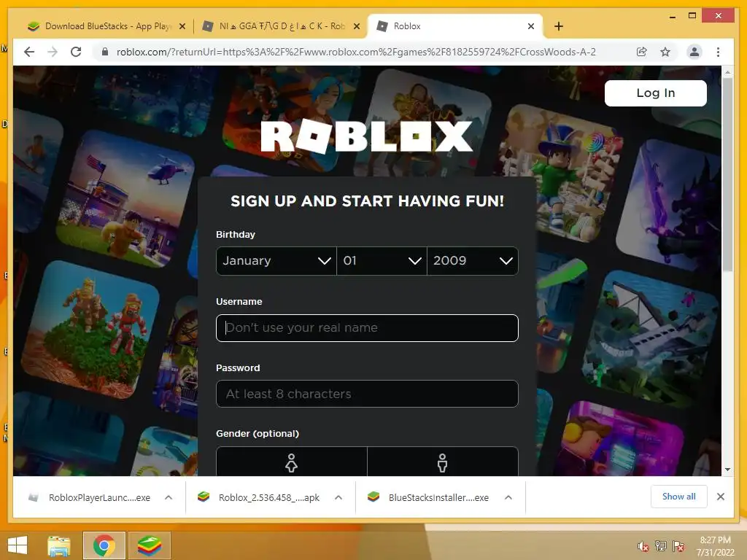The width and height of the screenshot is (747, 560).
Task: Open the Action Center flag icon
Action: [678, 545]
